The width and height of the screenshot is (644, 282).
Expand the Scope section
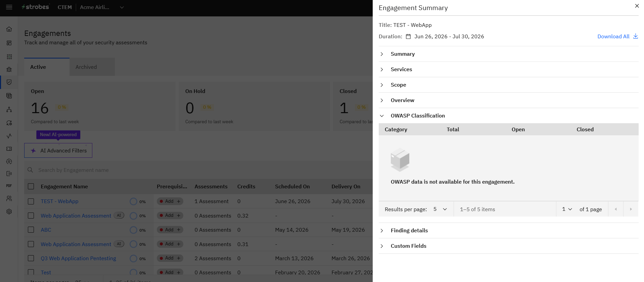pos(508,85)
